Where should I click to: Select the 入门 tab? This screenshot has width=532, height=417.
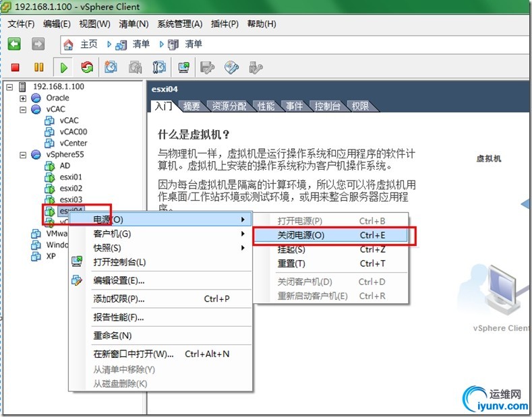click(164, 106)
